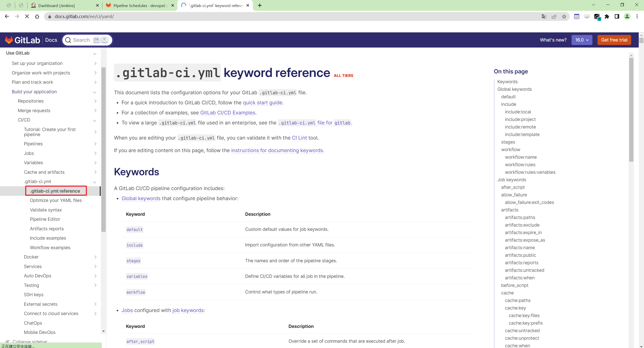Jump to workflow:rules in On this page
This screenshot has height=348, width=644.
click(520, 165)
